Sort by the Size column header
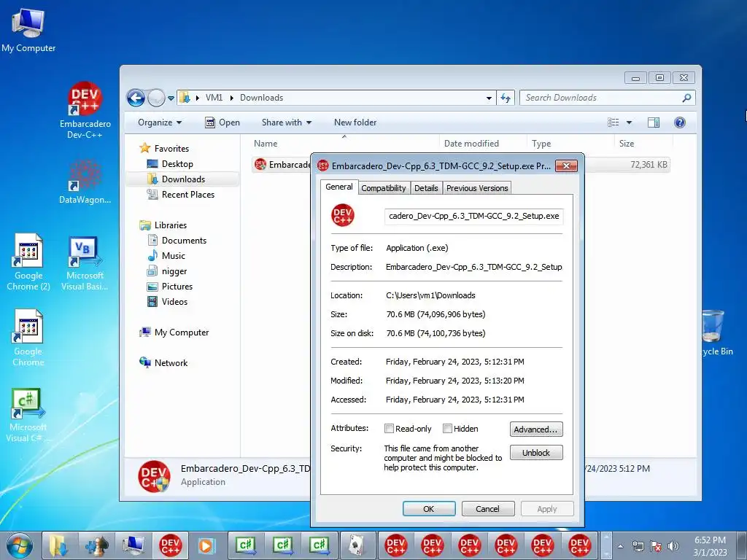This screenshot has width=747, height=560. pyautogui.click(x=643, y=144)
